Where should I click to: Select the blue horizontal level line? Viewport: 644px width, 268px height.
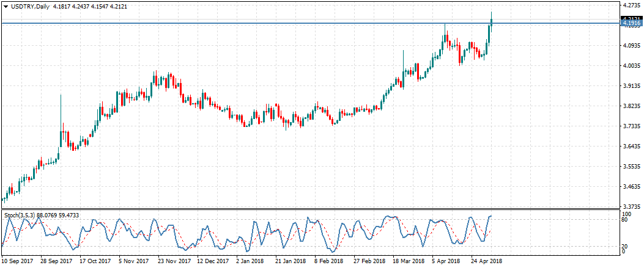point(306,23)
